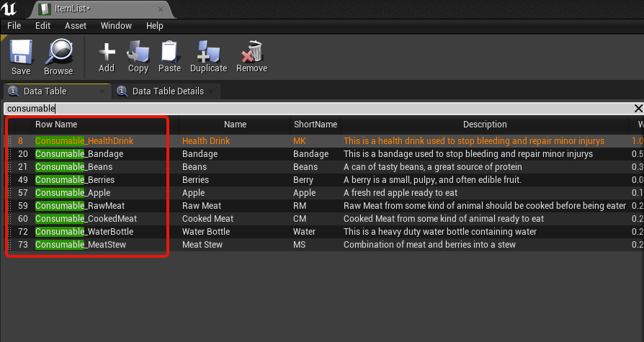Click the Berry short name cell
644x342 pixels.
click(303, 180)
